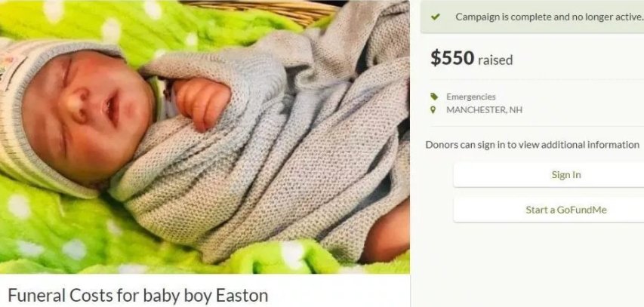Click the location pin icon beside Manchester
Image resolution: width=644 pixels, height=307 pixels.
coord(433,110)
